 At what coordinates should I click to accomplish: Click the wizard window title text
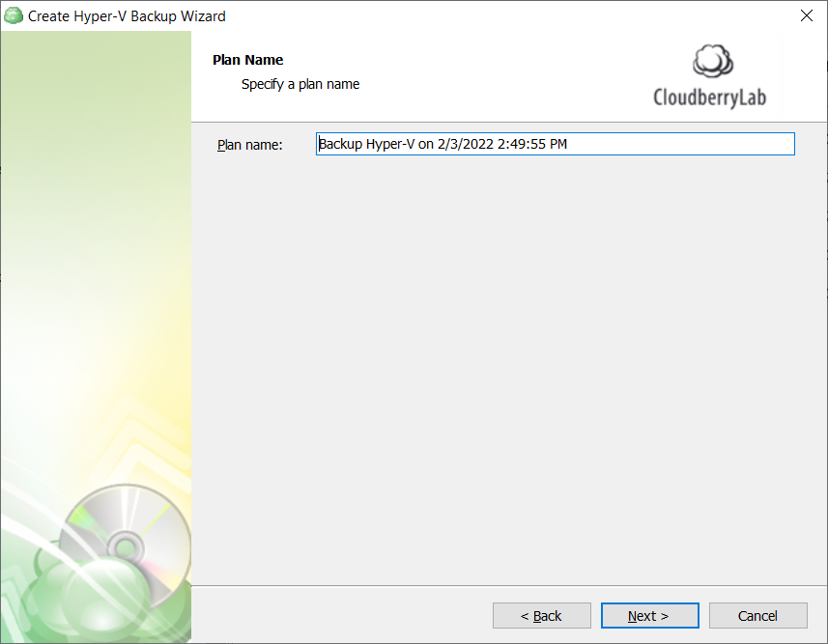tap(127, 16)
